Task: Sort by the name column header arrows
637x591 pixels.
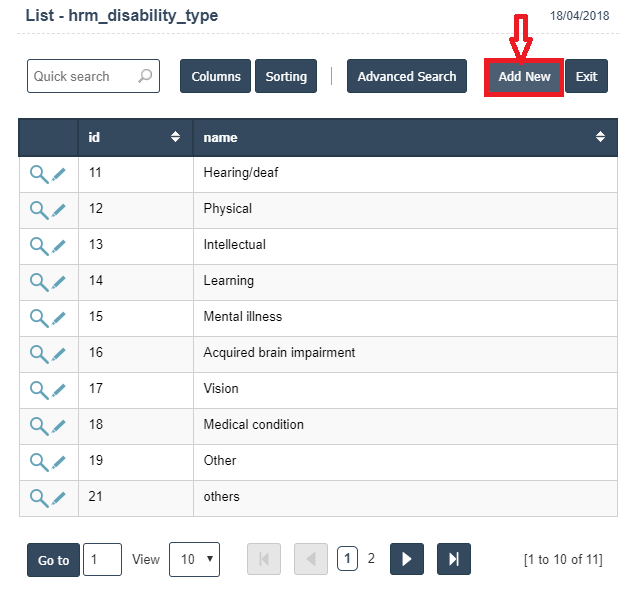Action: pos(600,137)
